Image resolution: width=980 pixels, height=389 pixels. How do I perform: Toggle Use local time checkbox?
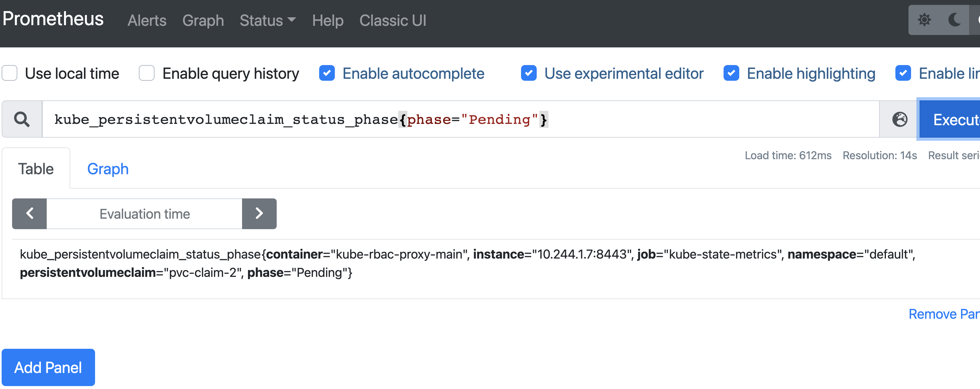click(10, 73)
